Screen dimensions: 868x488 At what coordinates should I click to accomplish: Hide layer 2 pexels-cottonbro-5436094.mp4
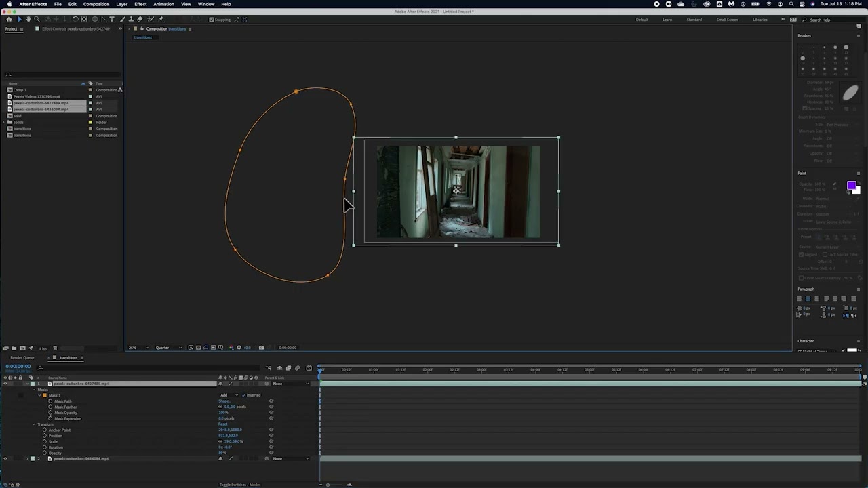[x=5, y=459]
